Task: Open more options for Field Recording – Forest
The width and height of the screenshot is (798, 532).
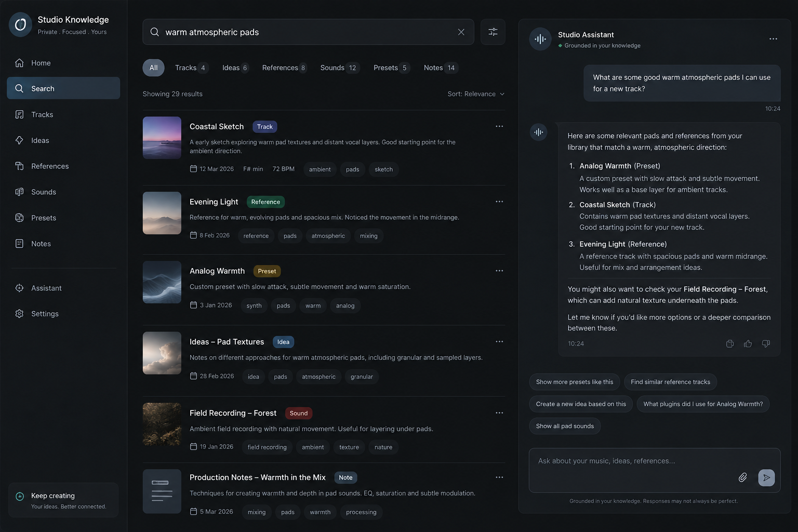Action: [x=499, y=413]
